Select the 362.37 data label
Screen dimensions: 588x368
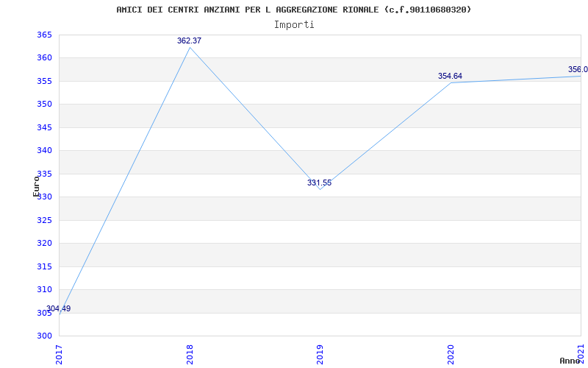click(189, 40)
